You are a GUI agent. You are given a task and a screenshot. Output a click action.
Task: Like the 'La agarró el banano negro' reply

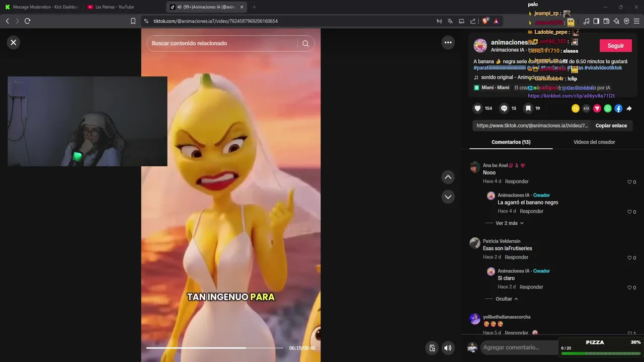(629, 212)
